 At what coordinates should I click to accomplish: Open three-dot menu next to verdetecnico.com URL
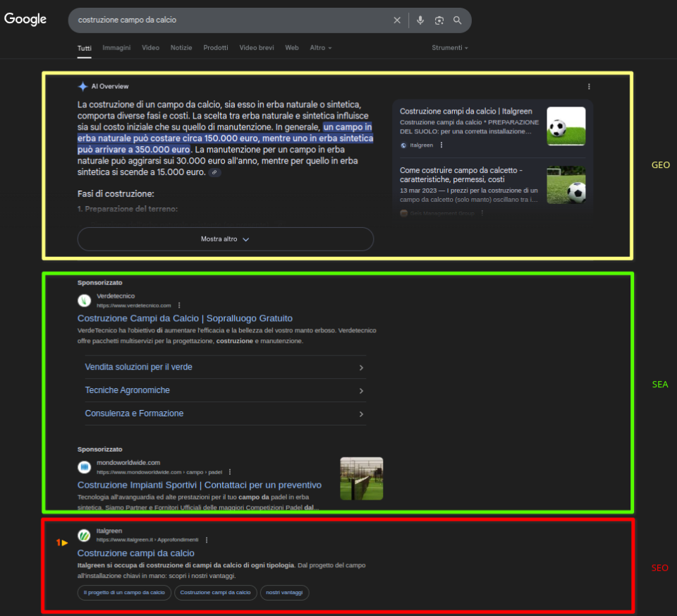(x=179, y=306)
